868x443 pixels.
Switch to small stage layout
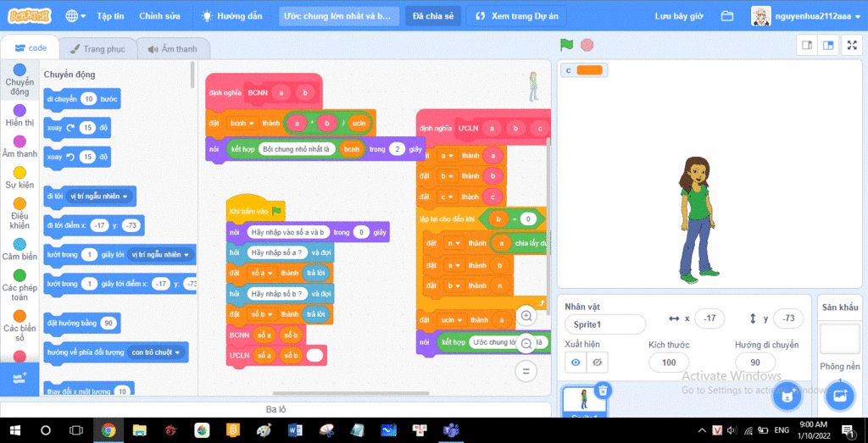click(x=807, y=46)
